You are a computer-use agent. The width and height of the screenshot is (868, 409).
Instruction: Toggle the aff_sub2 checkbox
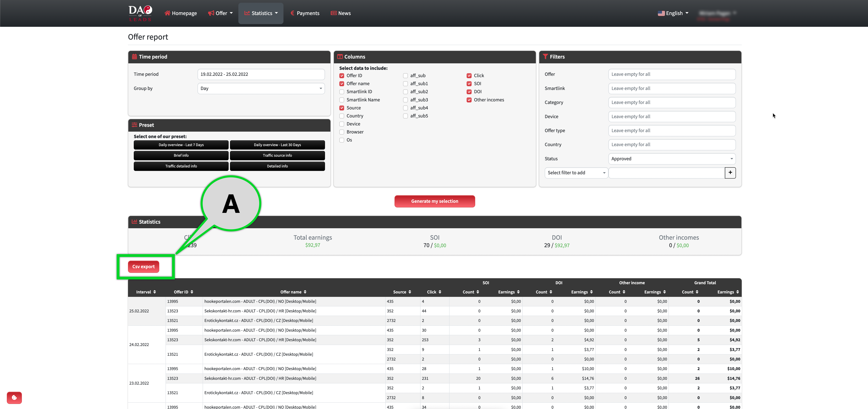click(x=405, y=91)
